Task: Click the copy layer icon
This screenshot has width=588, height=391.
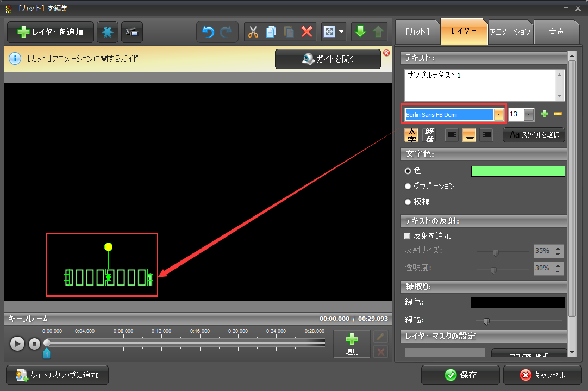Action: pyautogui.click(x=271, y=32)
